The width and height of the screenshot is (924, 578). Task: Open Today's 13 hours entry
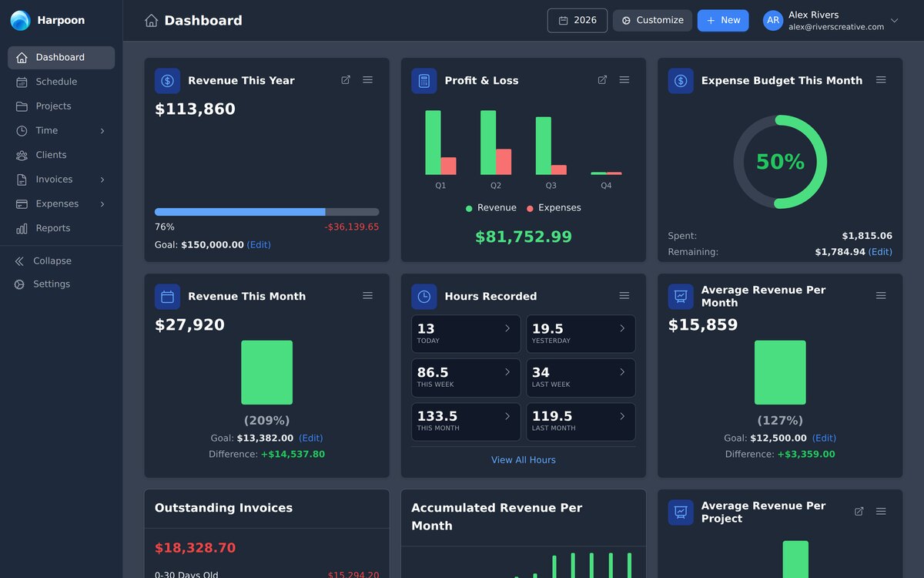pos(466,334)
